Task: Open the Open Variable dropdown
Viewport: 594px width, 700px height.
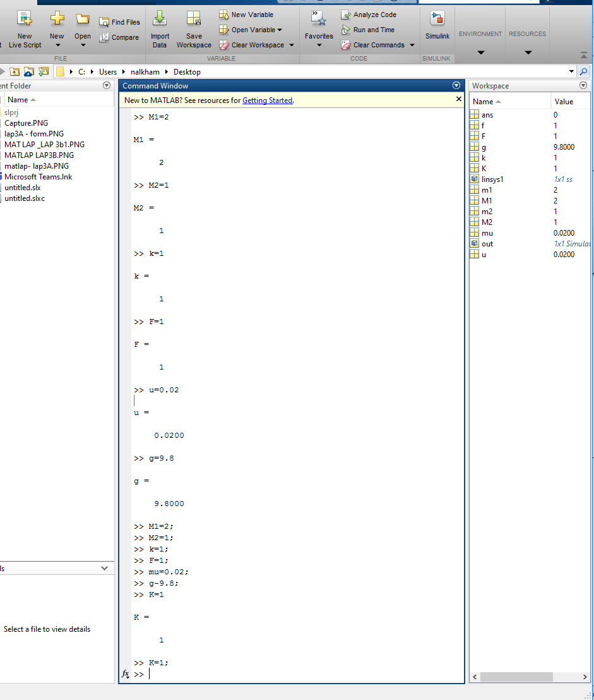Action: coord(251,30)
